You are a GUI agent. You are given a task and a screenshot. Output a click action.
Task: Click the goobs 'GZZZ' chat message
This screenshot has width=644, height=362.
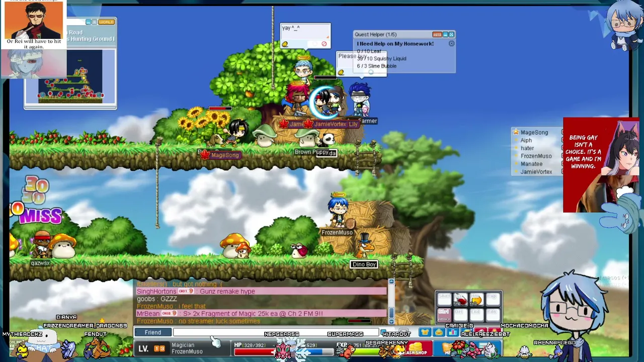[157, 299]
